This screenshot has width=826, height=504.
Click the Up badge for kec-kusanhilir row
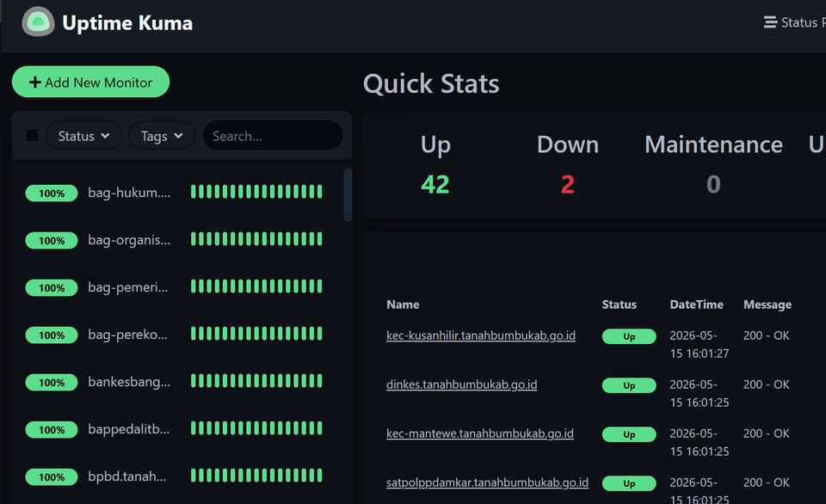click(x=629, y=336)
